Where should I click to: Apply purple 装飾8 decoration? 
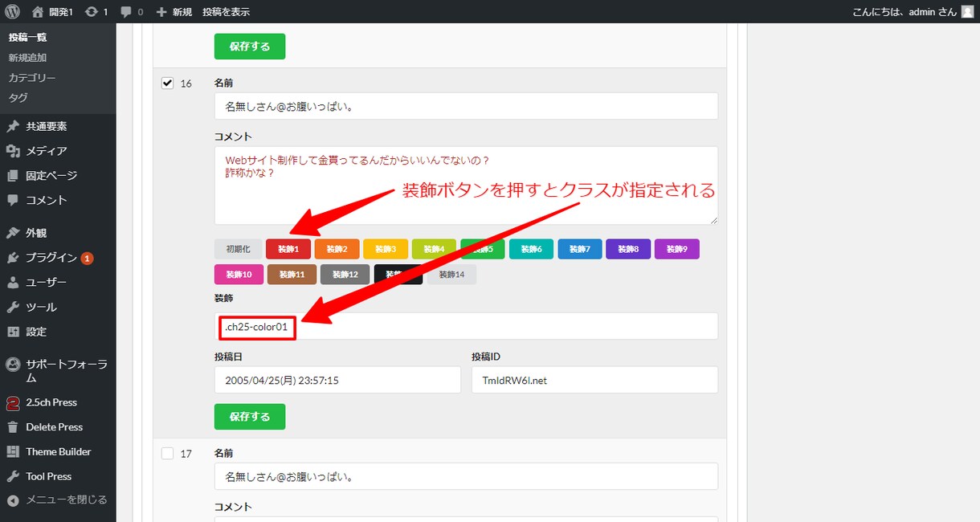click(628, 249)
